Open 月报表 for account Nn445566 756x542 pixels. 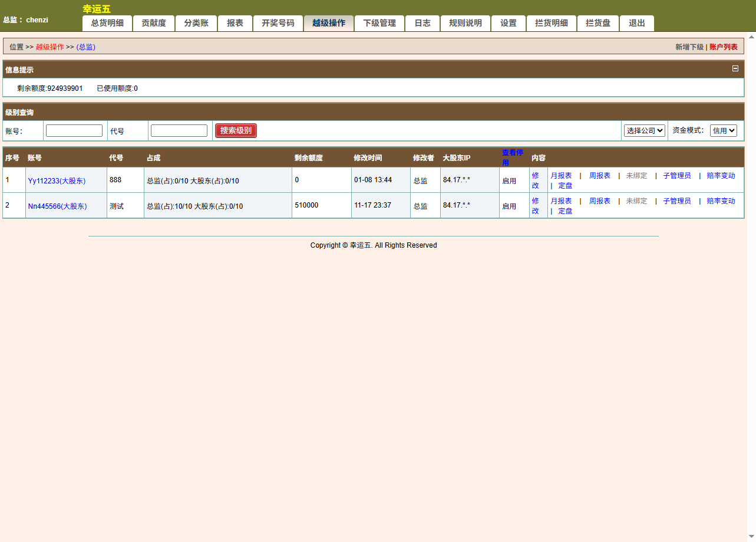coord(560,201)
